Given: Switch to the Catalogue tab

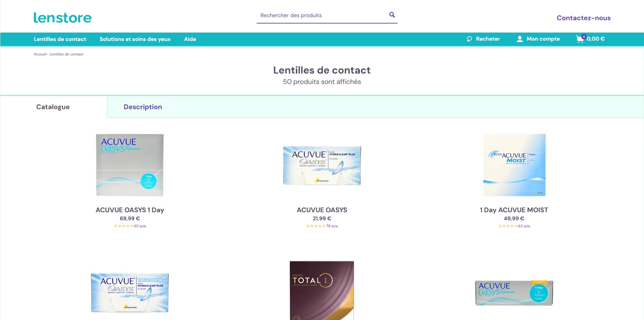Looking at the screenshot, I should click(x=53, y=107).
